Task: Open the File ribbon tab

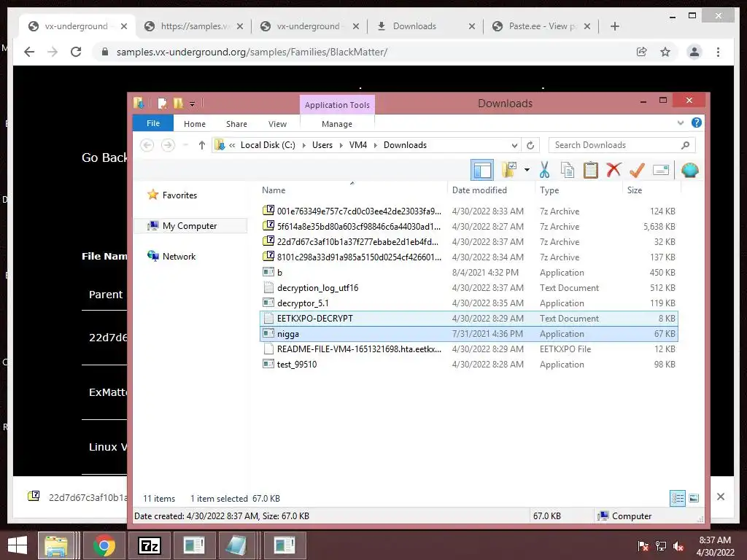Action: (x=153, y=123)
